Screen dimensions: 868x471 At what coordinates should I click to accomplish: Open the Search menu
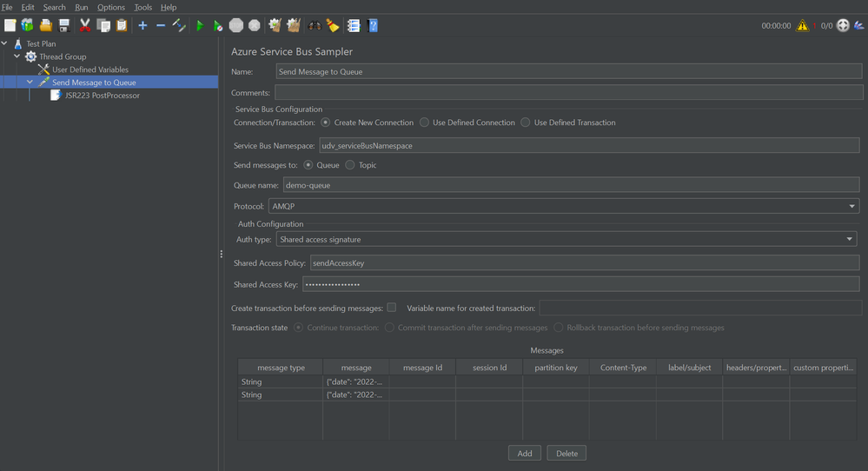(54, 7)
